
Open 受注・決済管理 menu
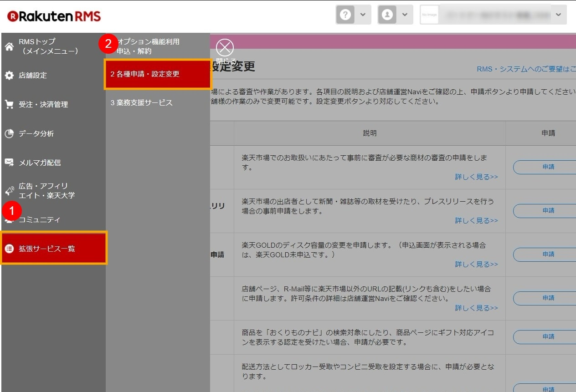pos(43,104)
